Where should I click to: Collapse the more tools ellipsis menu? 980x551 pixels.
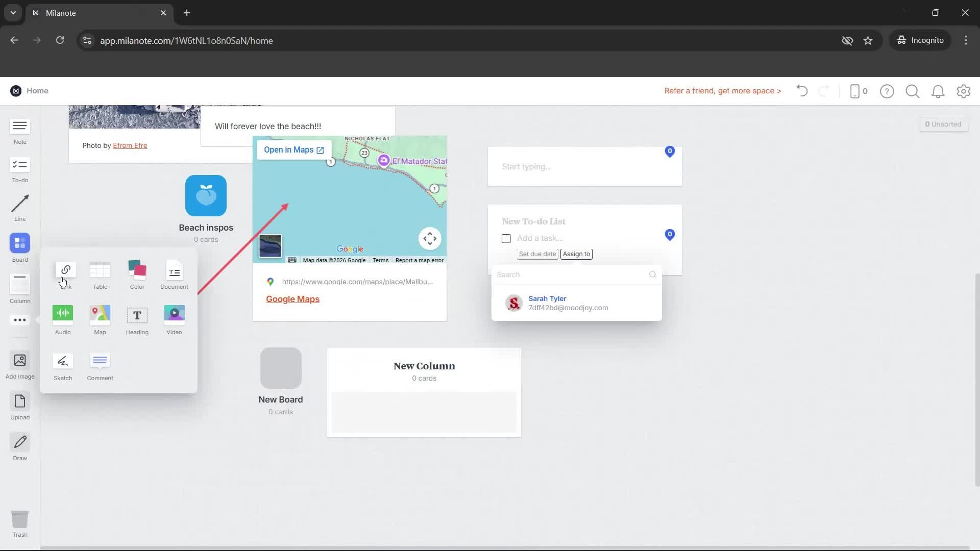(20, 320)
